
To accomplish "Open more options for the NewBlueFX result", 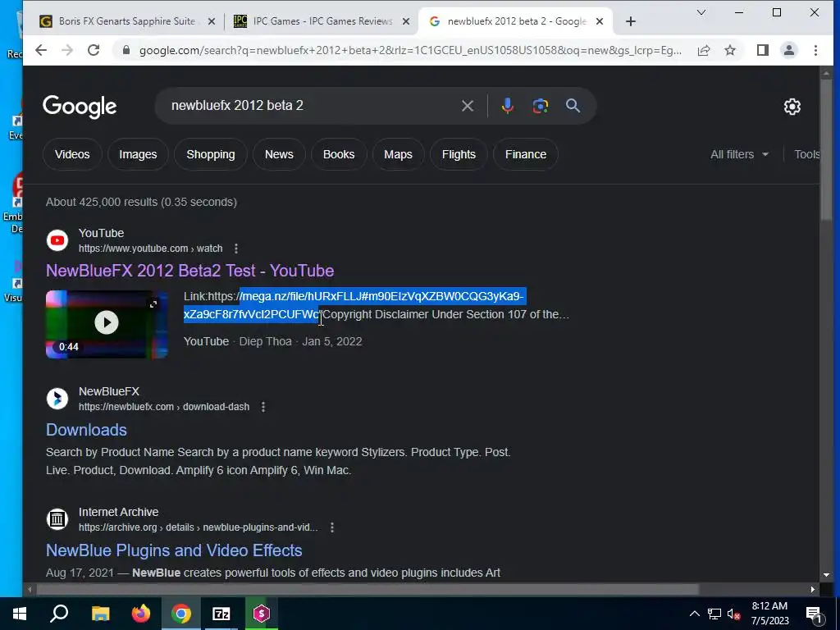I will pyautogui.click(x=263, y=407).
